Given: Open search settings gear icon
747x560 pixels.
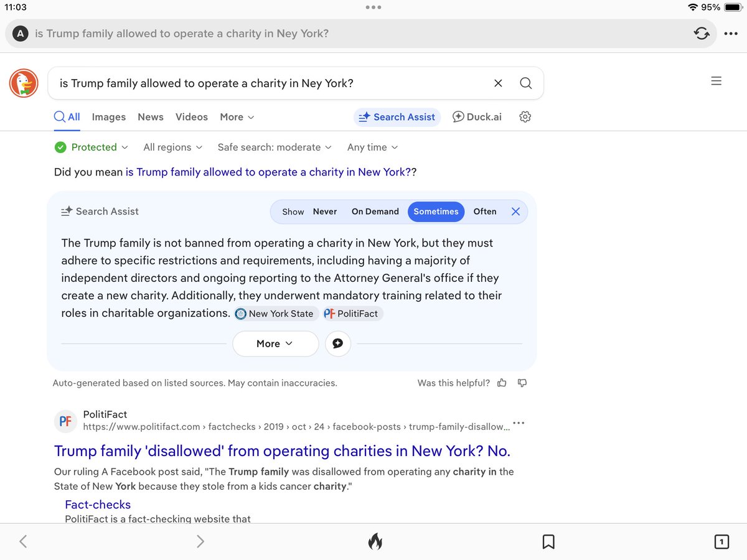Looking at the screenshot, I should tap(525, 117).
